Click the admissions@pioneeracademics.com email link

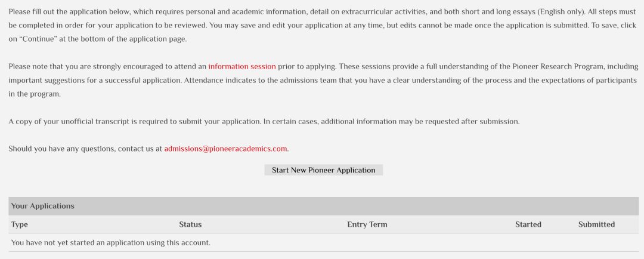coord(225,149)
